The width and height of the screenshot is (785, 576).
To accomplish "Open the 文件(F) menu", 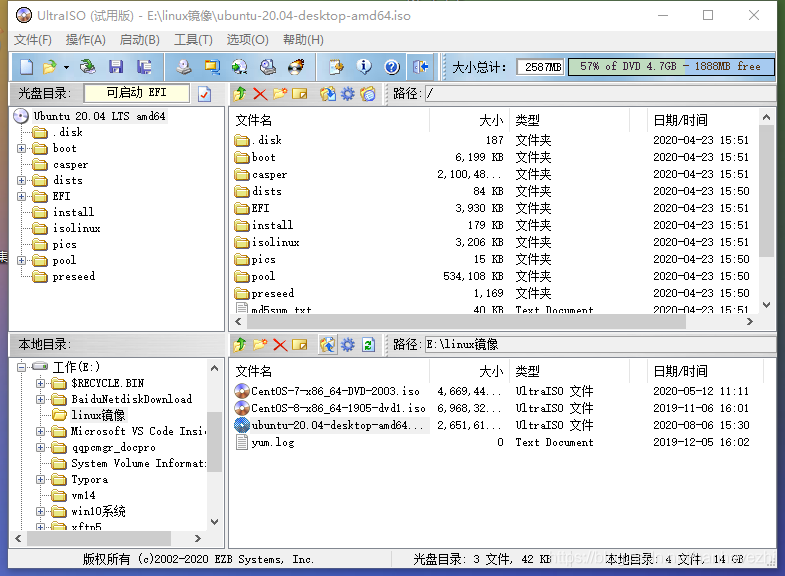I will 33,40.
